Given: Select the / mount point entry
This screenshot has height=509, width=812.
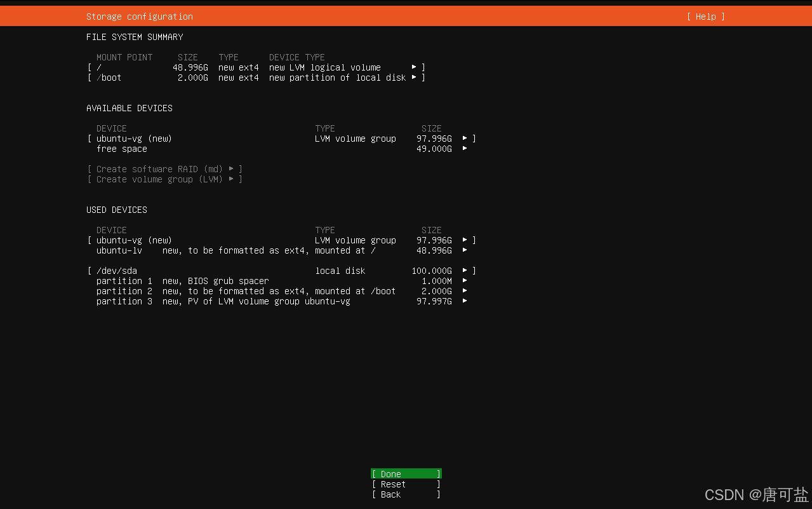Looking at the screenshot, I should 256,67.
